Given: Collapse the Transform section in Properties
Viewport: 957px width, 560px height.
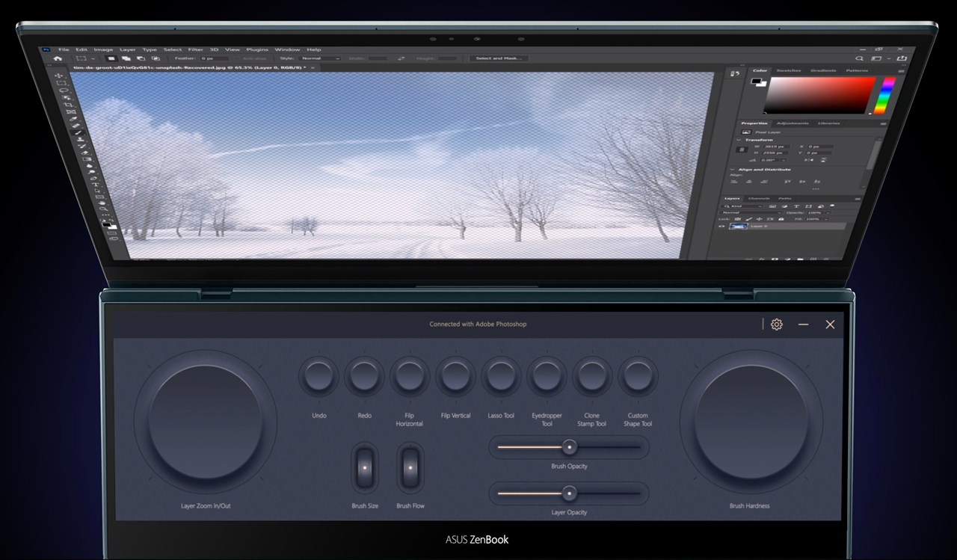Looking at the screenshot, I should (739, 140).
